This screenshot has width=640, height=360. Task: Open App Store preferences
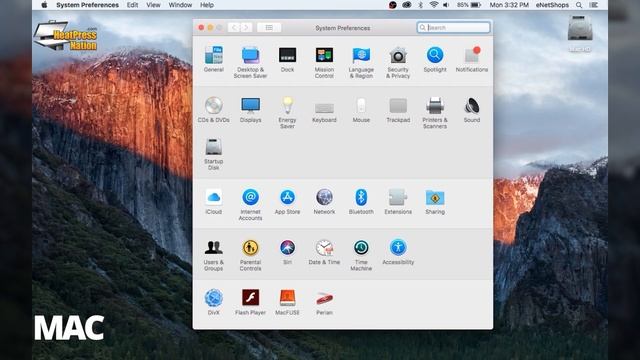coord(287,202)
